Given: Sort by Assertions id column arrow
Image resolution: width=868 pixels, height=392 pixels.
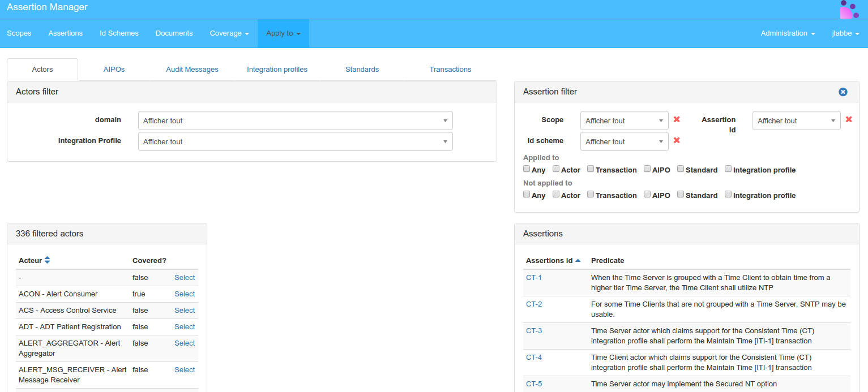Looking at the screenshot, I should (578, 261).
